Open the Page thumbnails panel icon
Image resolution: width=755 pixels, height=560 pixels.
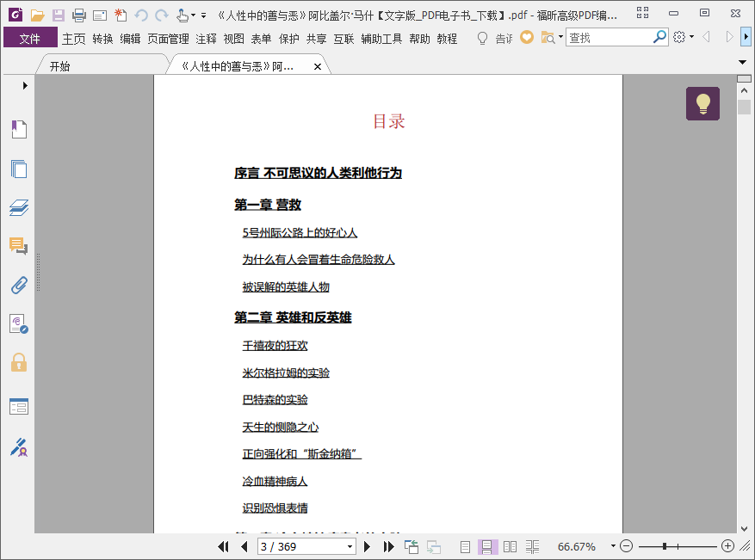click(19, 169)
